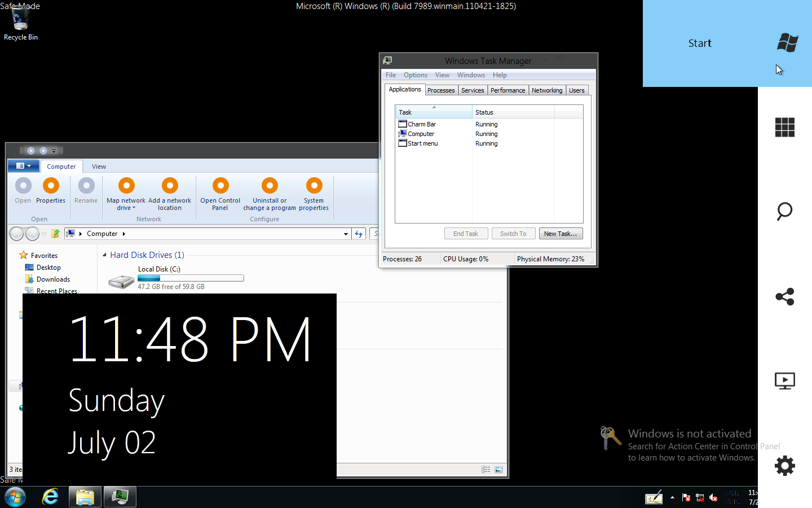Switch to the Processes tab in Task Manager
This screenshot has height=508, width=812.
[441, 90]
